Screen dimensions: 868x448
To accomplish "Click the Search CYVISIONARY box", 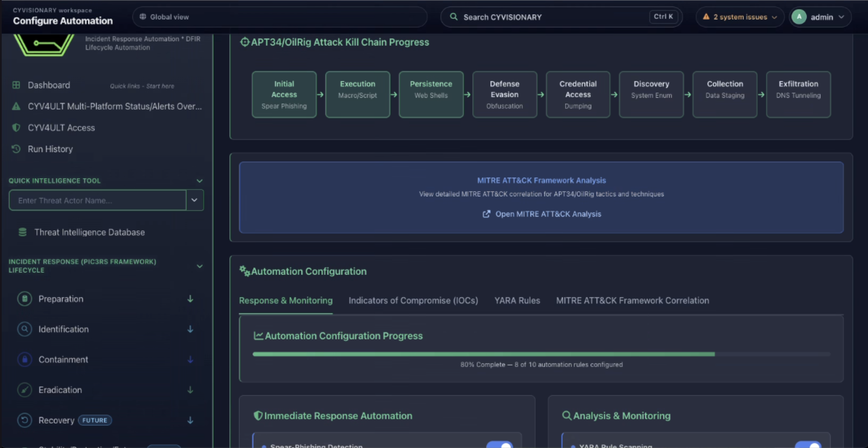I will pyautogui.click(x=561, y=17).
